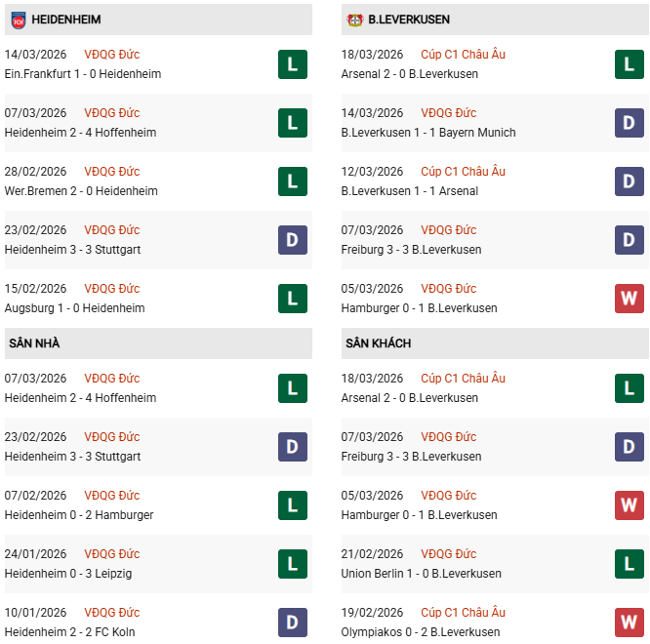This screenshot has height=644, width=650.
Task: Open the Augsburg 1 - 0 Heidenheim match
Action: click(74, 308)
